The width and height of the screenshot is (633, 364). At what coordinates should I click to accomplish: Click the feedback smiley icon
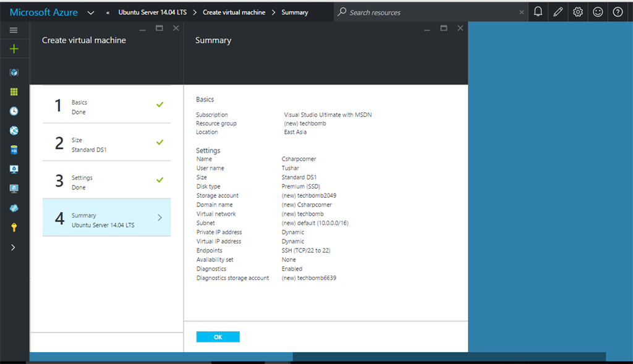pos(598,12)
